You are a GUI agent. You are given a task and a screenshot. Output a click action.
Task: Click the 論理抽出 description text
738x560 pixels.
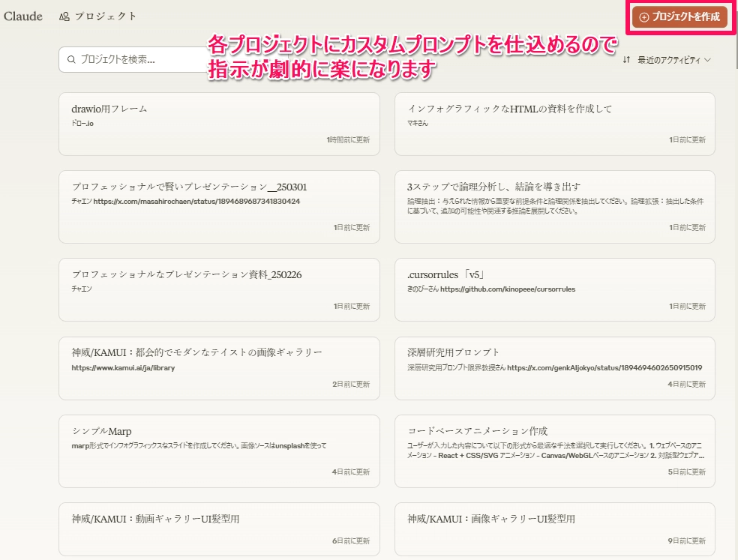556,206
